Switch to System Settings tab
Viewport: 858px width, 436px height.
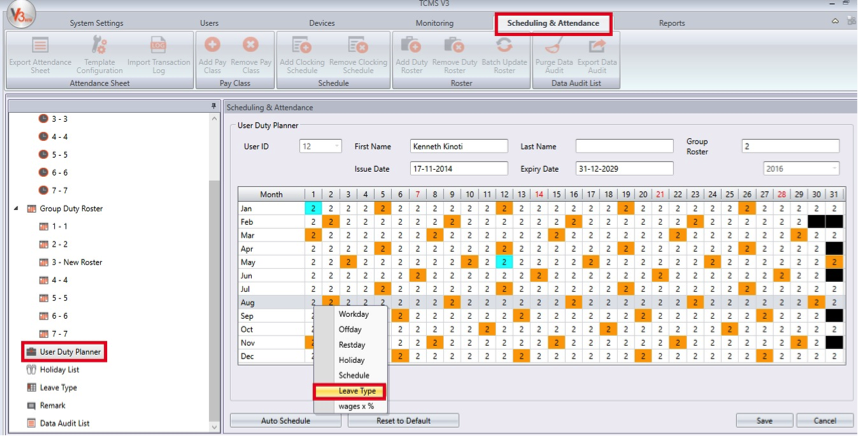pos(96,23)
